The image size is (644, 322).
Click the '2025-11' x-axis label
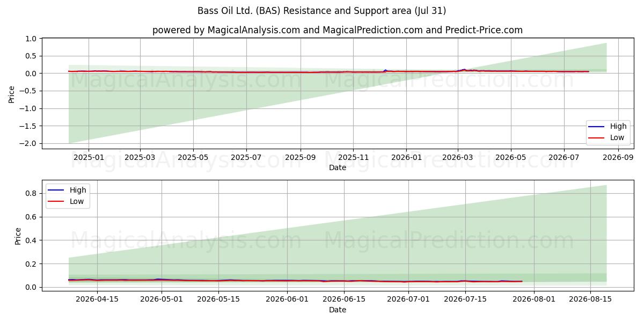coord(353,158)
